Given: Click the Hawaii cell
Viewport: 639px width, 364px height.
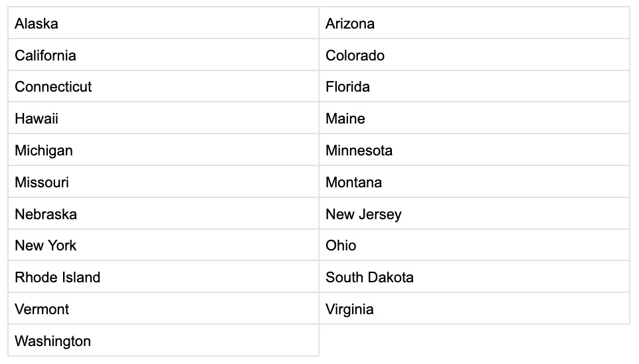Looking at the screenshot, I should [x=37, y=119].
